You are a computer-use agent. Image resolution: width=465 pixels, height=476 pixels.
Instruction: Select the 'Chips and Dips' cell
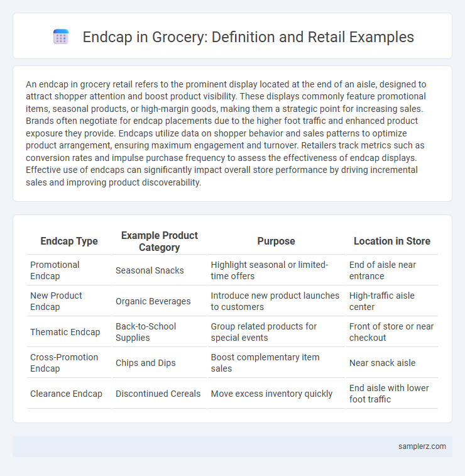coord(159,363)
